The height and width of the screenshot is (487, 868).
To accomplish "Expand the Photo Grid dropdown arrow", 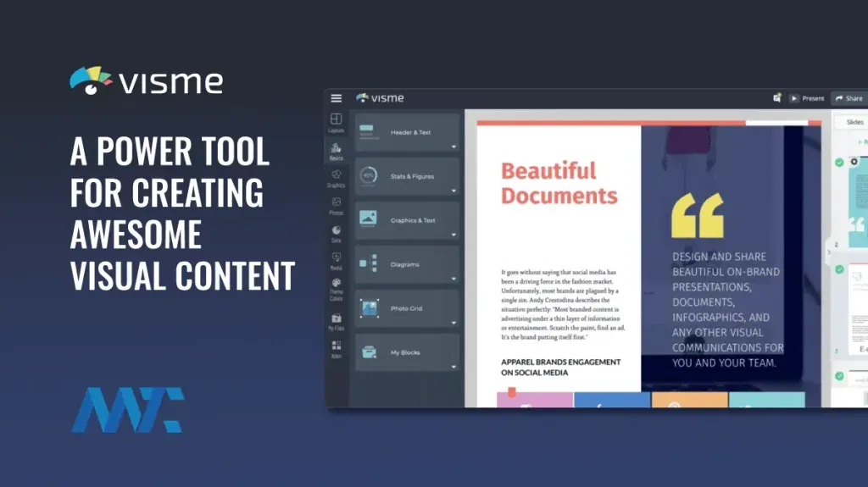I will click(453, 323).
